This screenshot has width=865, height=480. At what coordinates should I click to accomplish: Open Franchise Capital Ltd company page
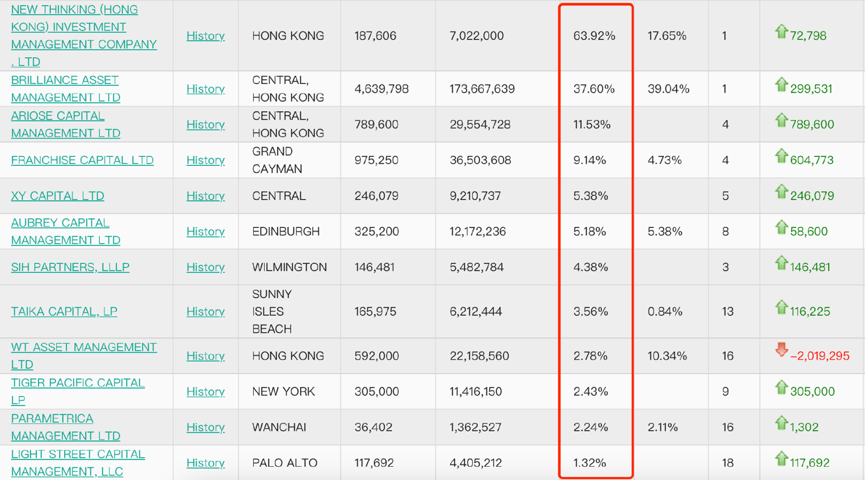82,160
